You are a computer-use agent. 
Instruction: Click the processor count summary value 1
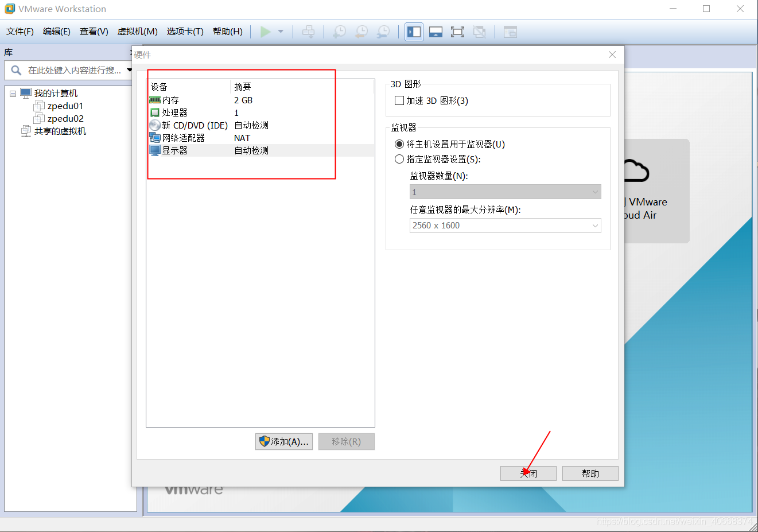pyautogui.click(x=236, y=112)
